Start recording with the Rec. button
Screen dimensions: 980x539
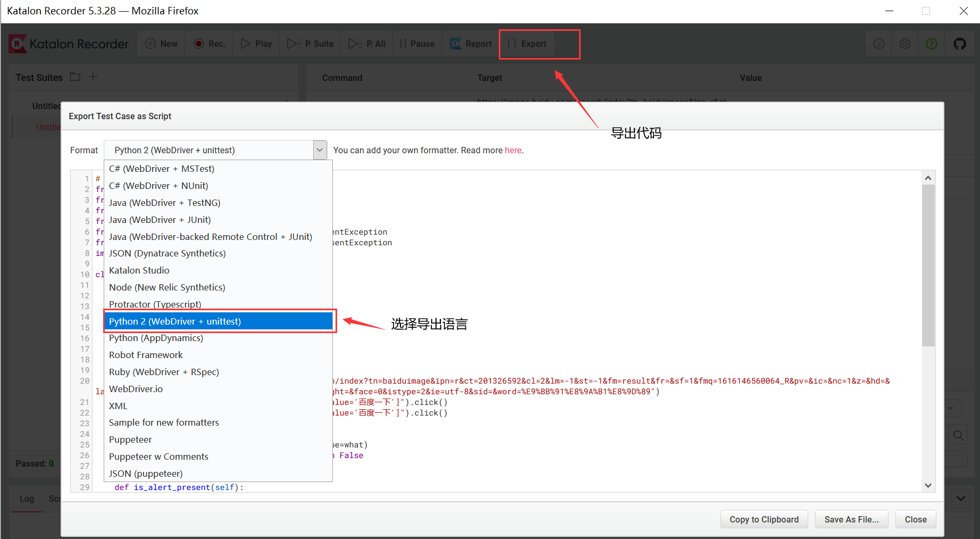coord(209,44)
